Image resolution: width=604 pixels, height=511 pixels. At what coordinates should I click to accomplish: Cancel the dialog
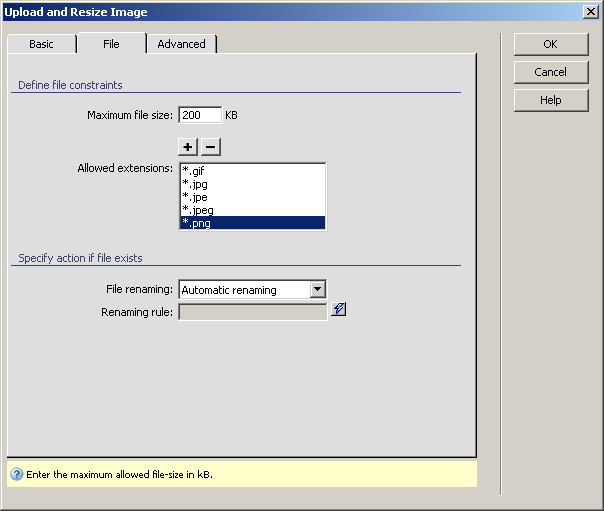click(x=550, y=72)
